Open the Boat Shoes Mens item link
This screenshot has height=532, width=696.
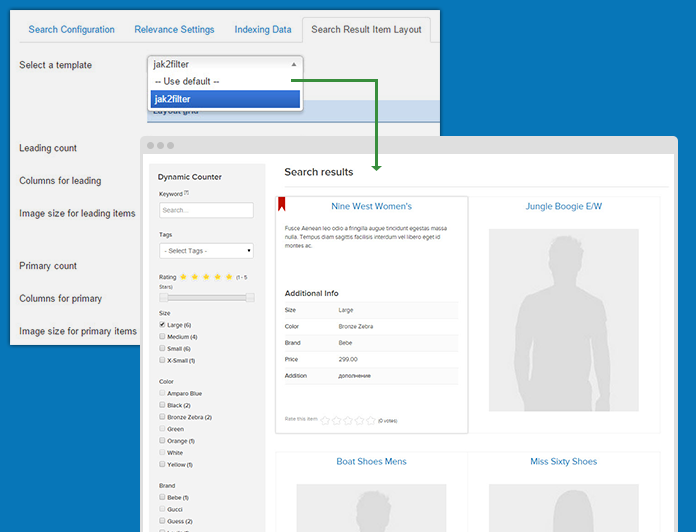(372, 461)
